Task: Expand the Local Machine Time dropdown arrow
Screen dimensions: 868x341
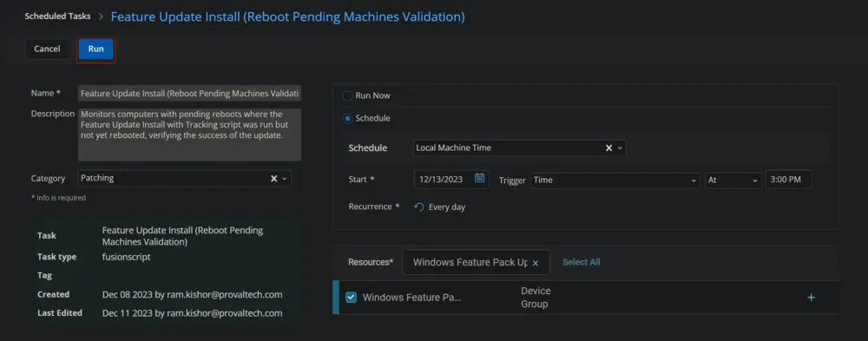Action: [x=620, y=148]
